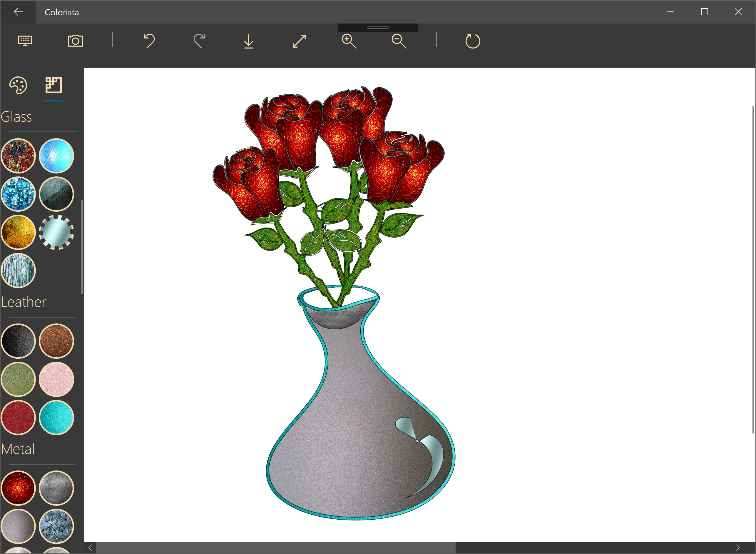The width and height of the screenshot is (756, 554).
Task: Click the Leather category heading
Action: [24, 302]
